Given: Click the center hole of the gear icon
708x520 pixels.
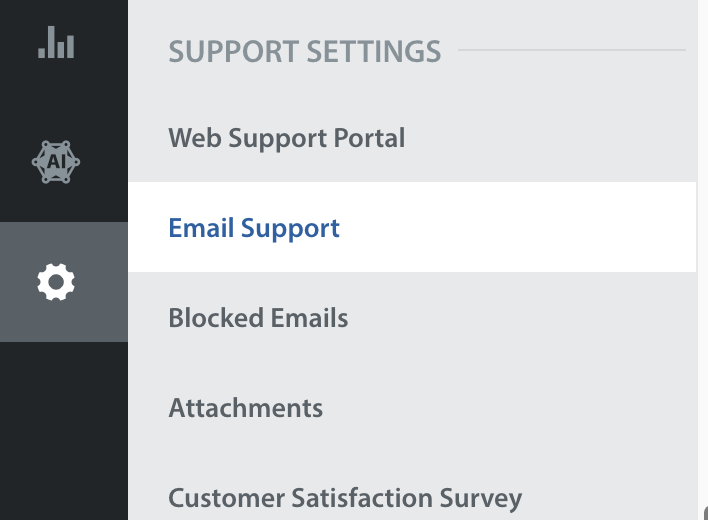Looking at the screenshot, I should click(56, 282).
